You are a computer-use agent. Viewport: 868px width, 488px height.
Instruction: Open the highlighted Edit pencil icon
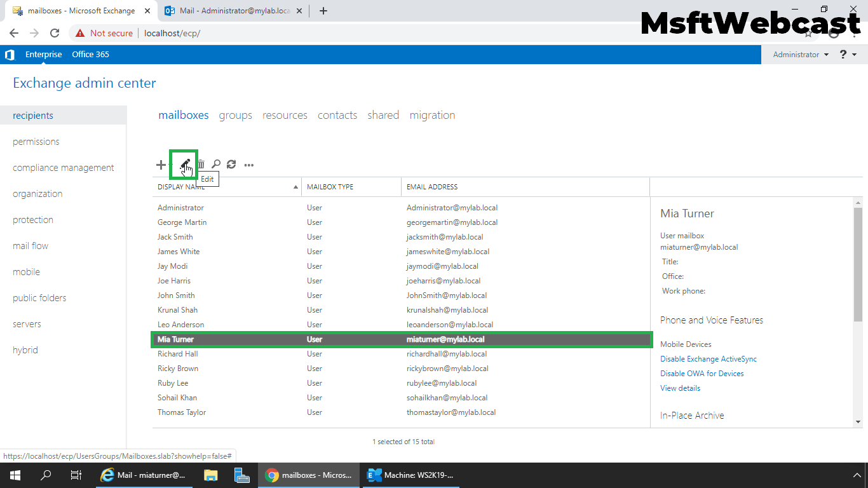[x=184, y=165]
